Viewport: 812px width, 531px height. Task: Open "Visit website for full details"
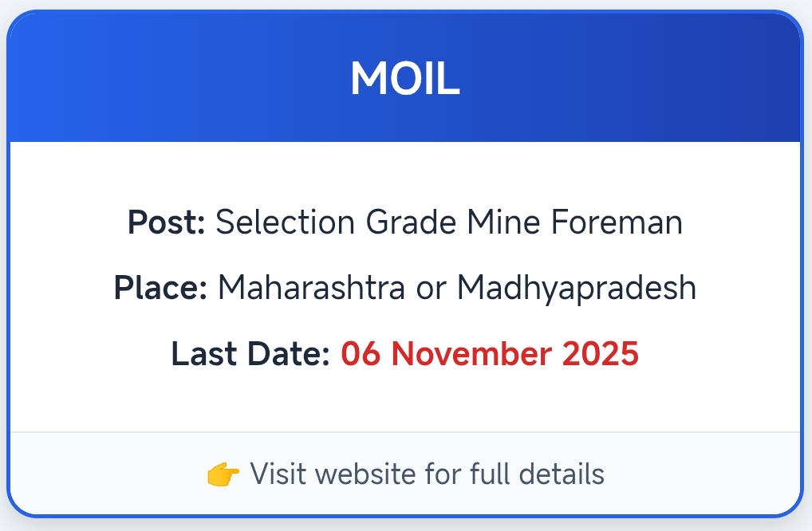tap(427, 474)
